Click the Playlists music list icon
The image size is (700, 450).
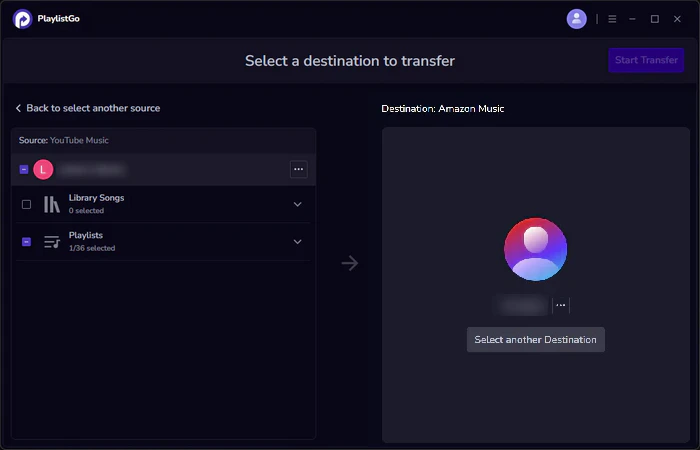coord(52,242)
